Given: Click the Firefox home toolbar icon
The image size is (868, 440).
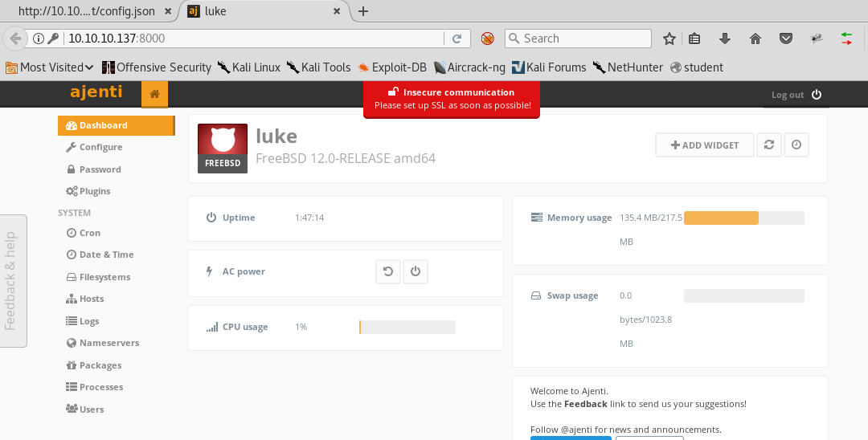Looking at the screenshot, I should click(755, 39).
